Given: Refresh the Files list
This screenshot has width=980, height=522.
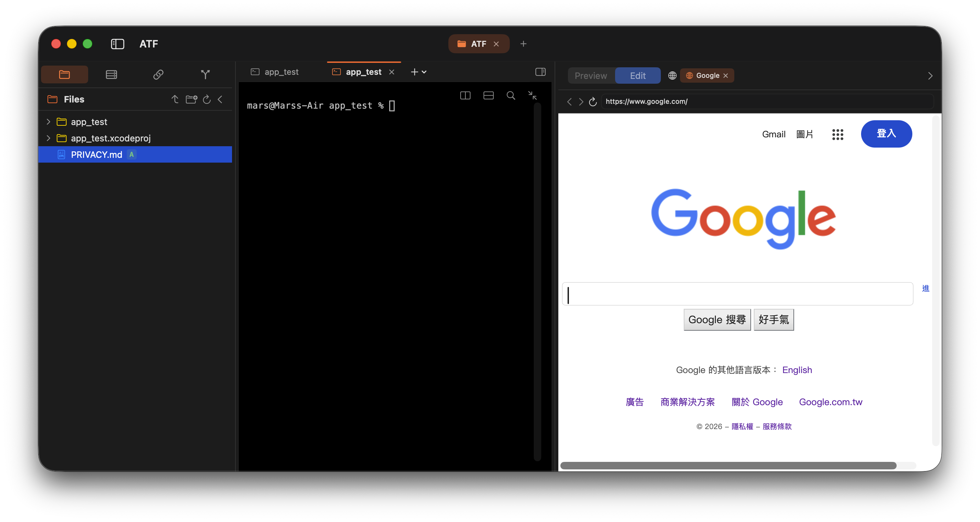Looking at the screenshot, I should (x=207, y=99).
